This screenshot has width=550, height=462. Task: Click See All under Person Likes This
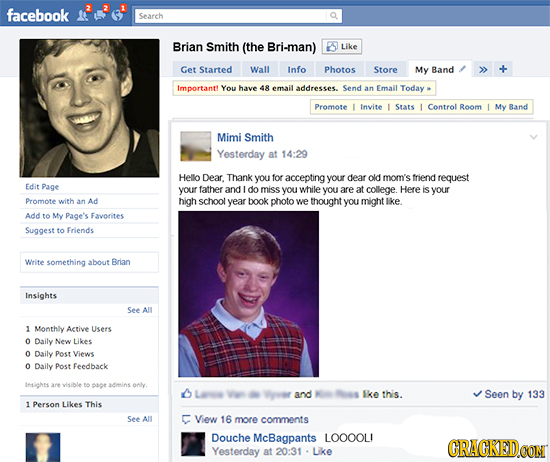140,419
